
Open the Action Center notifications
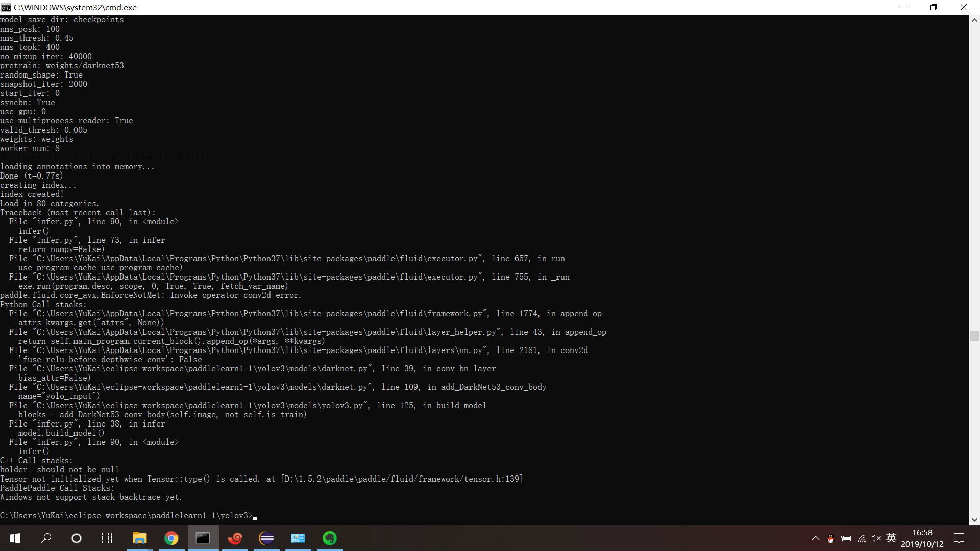click(959, 538)
